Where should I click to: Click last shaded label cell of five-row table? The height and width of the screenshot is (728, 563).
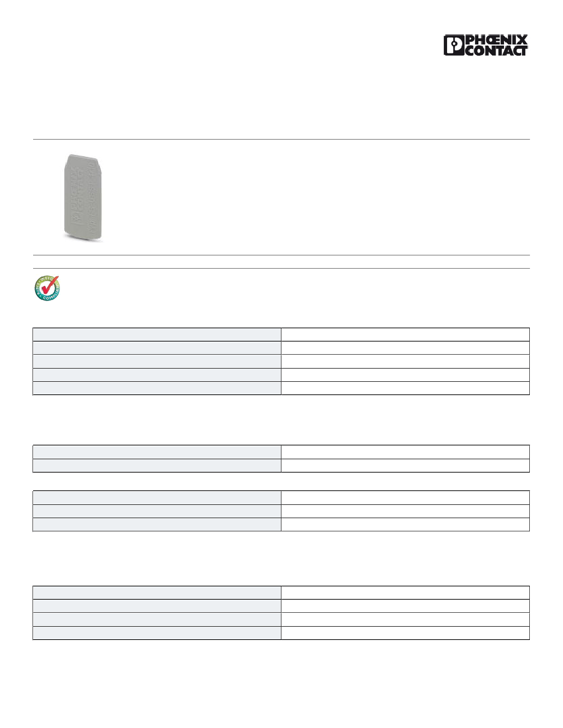(157, 388)
